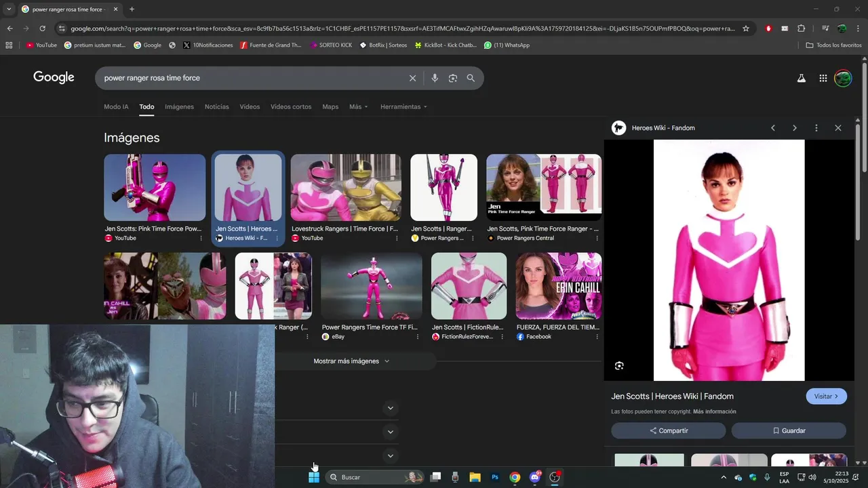Expand Mostrar más imágenes
The height and width of the screenshot is (488, 868).
click(351, 361)
